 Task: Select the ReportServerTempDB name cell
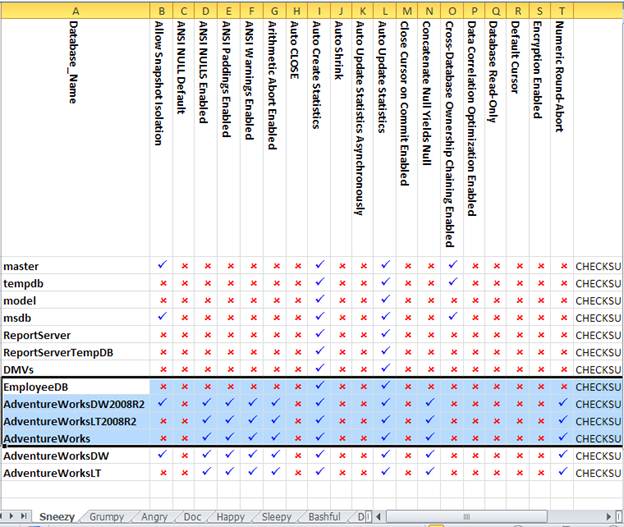75,352
